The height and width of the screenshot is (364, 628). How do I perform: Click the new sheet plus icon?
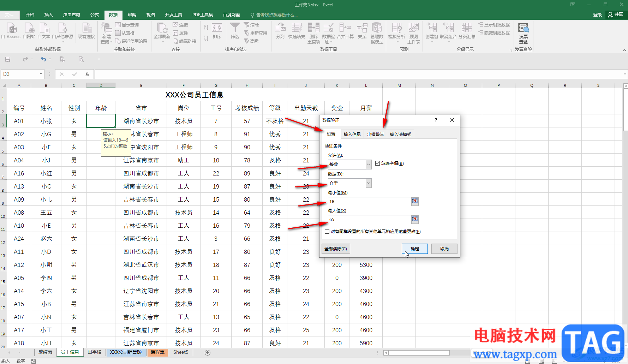click(x=208, y=352)
